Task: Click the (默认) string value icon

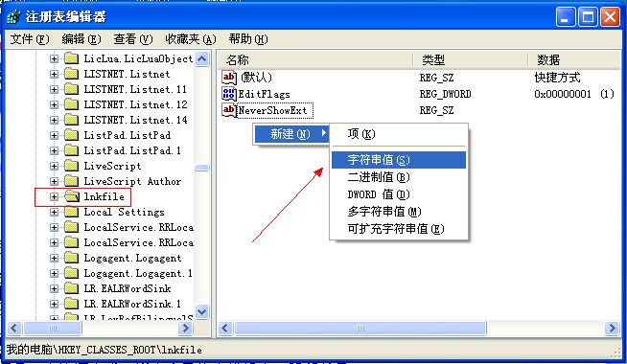Action: [229, 78]
